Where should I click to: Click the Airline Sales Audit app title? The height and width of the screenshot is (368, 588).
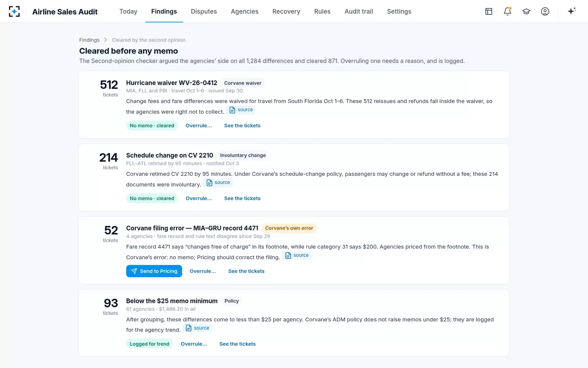point(65,11)
